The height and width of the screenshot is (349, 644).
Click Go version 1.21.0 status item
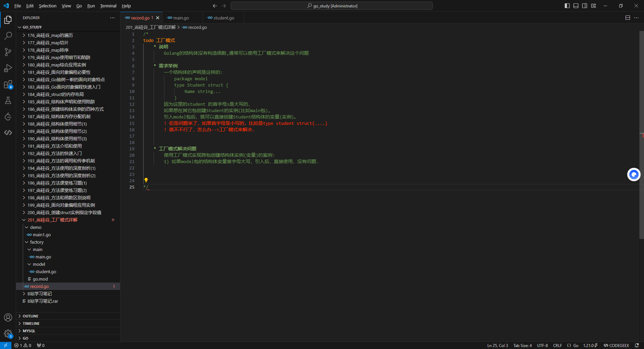590,345
